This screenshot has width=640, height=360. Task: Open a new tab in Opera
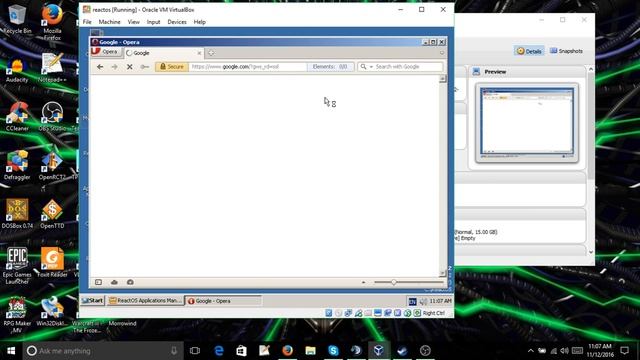click(x=211, y=53)
